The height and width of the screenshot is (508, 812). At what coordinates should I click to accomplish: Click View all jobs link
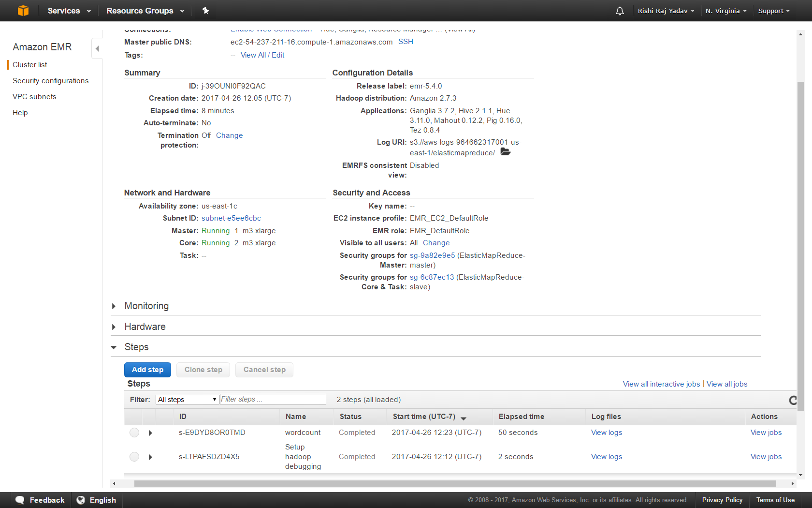[x=727, y=384]
